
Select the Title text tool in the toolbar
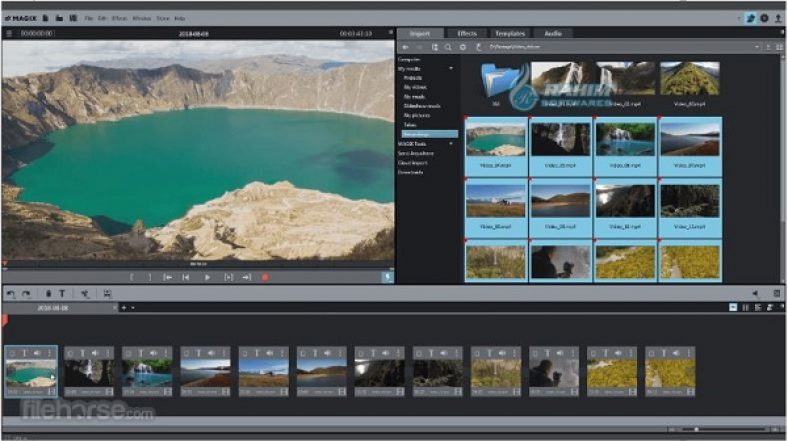pyautogui.click(x=61, y=294)
